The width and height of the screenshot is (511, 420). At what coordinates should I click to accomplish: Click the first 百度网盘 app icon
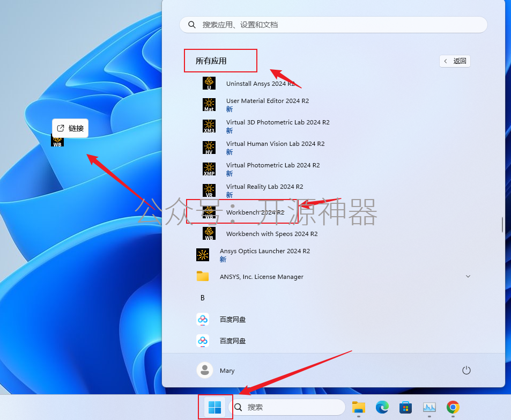(x=202, y=319)
